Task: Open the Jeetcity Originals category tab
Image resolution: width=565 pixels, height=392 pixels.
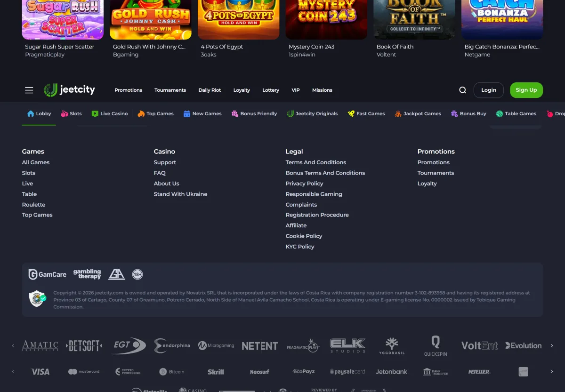Action: click(x=312, y=113)
